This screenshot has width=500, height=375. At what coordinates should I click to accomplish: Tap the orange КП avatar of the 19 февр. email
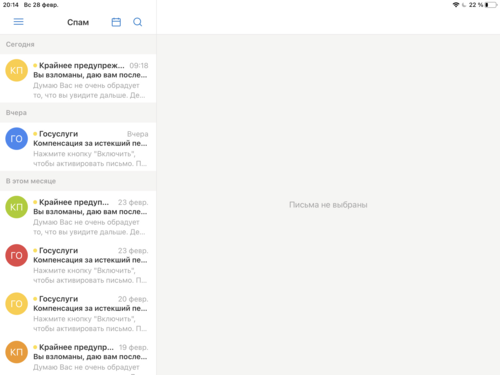[x=16, y=352]
